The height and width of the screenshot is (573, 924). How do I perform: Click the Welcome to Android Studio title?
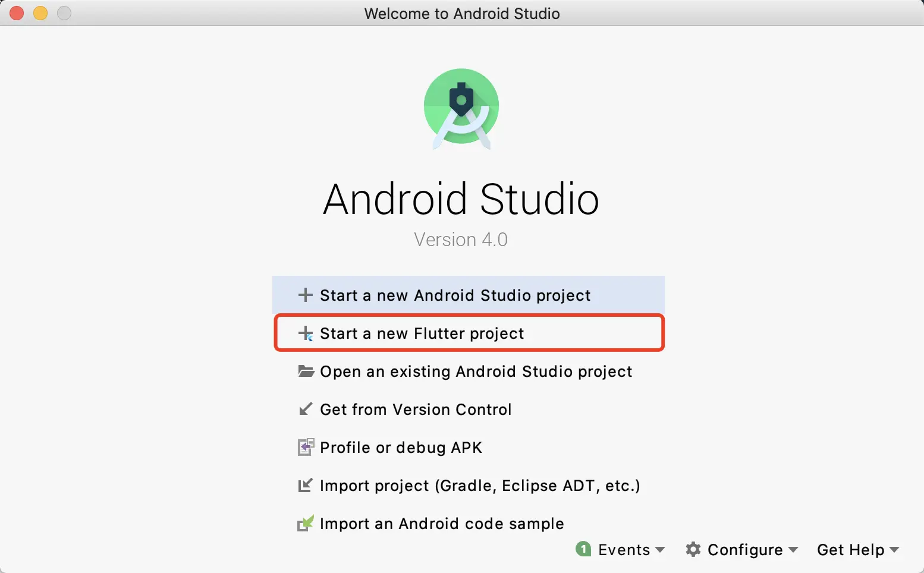462,13
